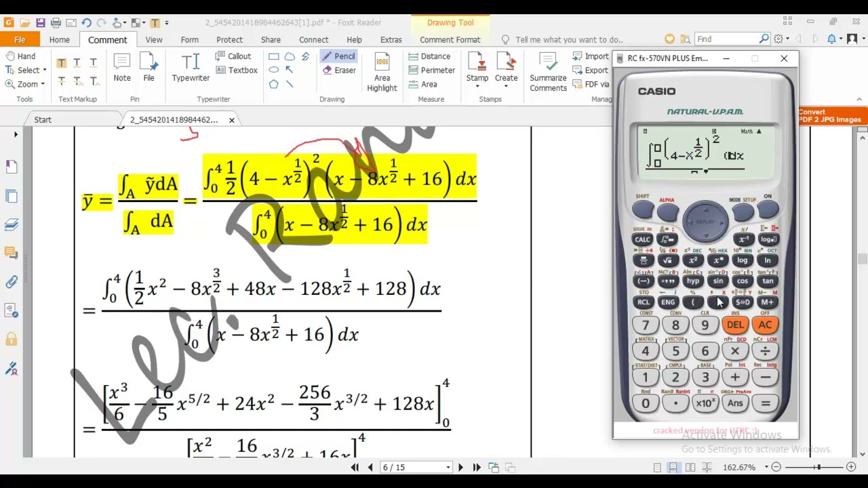Select the Callout tool
This screenshot has width=868, height=488.
click(233, 56)
